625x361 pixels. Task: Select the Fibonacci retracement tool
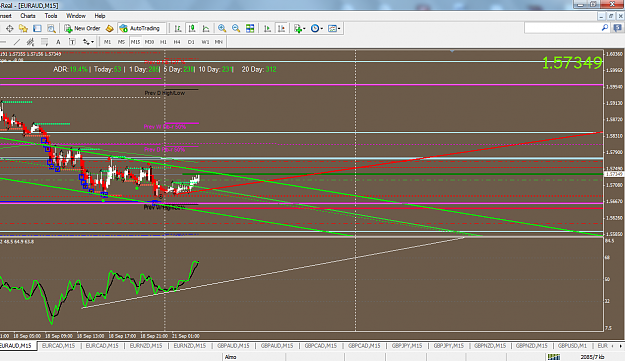(44, 42)
